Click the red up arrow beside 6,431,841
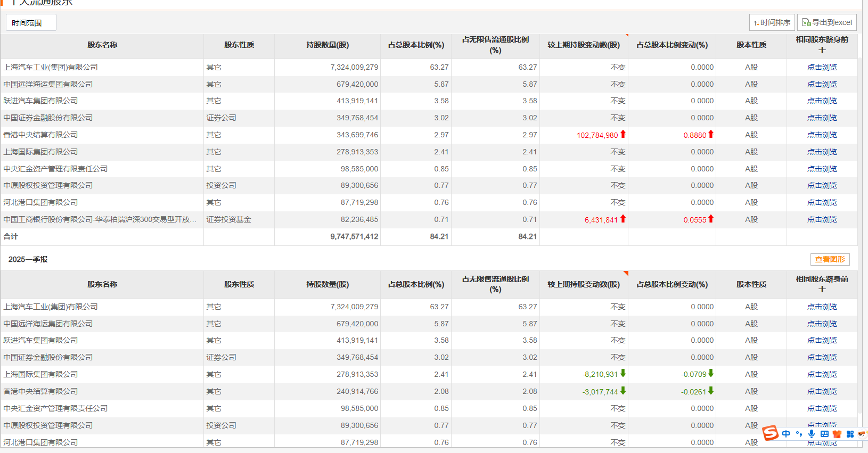The width and height of the screenshot is (868, 453). [623, 219]
